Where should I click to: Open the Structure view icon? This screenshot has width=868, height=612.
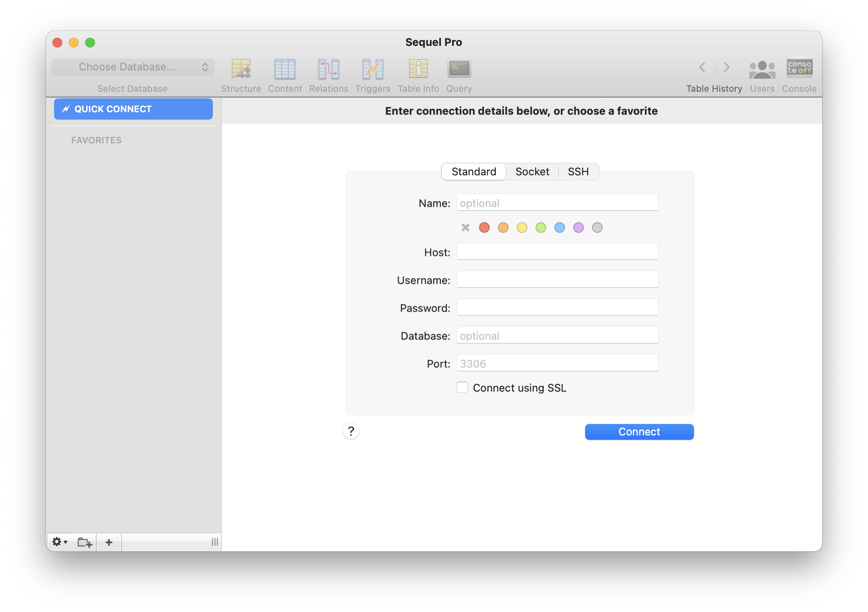point(241,69)
